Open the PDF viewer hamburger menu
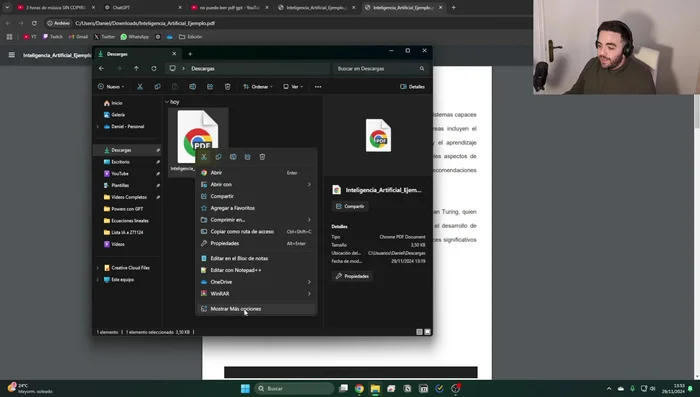 point(12,55)
